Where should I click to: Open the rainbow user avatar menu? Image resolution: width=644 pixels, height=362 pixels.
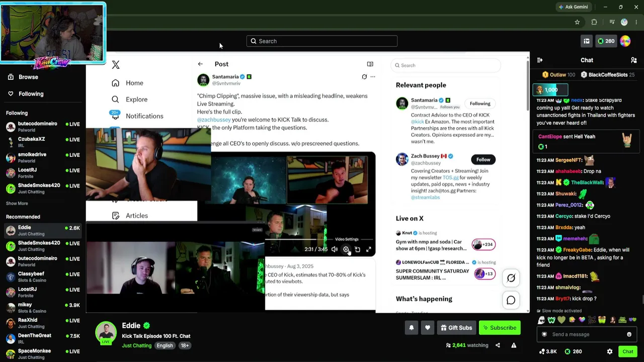coord(625,41)
